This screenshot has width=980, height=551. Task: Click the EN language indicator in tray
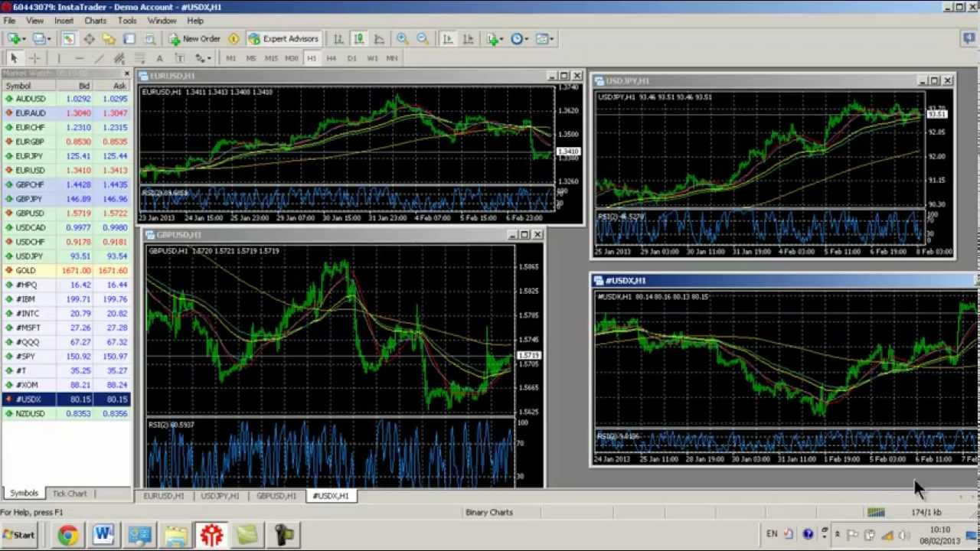pyautogui.click(x=772, y=534)
